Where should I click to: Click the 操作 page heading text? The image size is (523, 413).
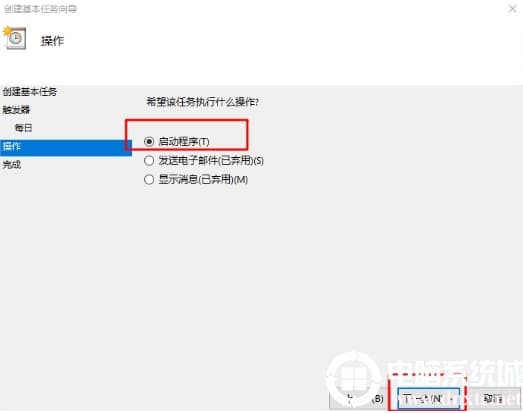(x=52, y=41)
